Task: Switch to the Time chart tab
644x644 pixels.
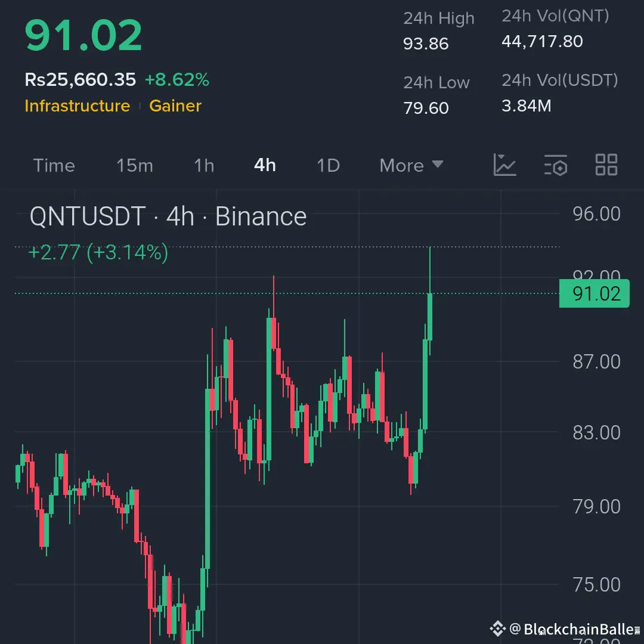Action: pos(54,166)
